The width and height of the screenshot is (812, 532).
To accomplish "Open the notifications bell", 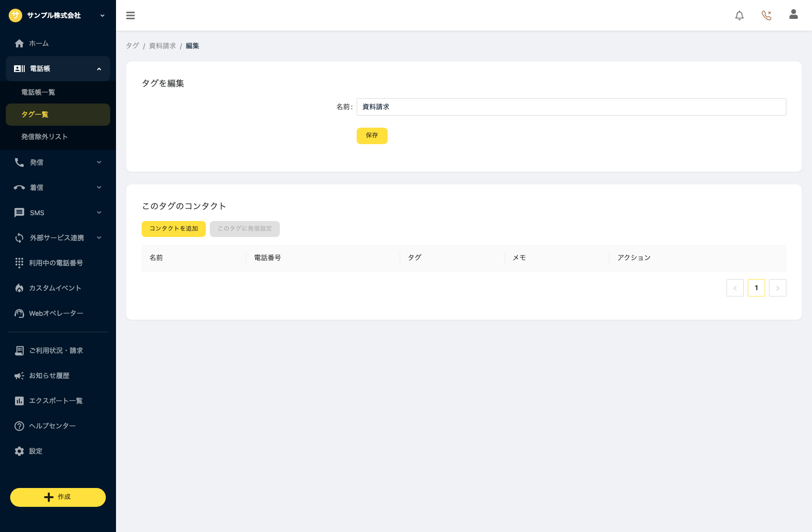I will coord(739,15).
